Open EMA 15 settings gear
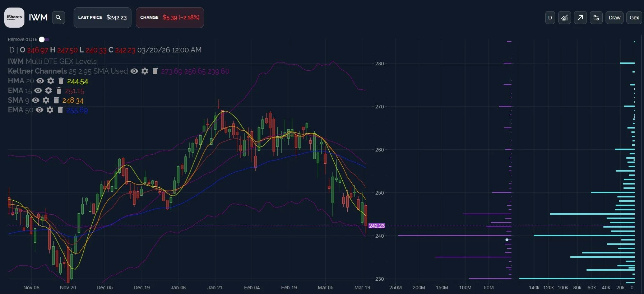The width and height of the screenshot is (644, 294). point(48,90)
